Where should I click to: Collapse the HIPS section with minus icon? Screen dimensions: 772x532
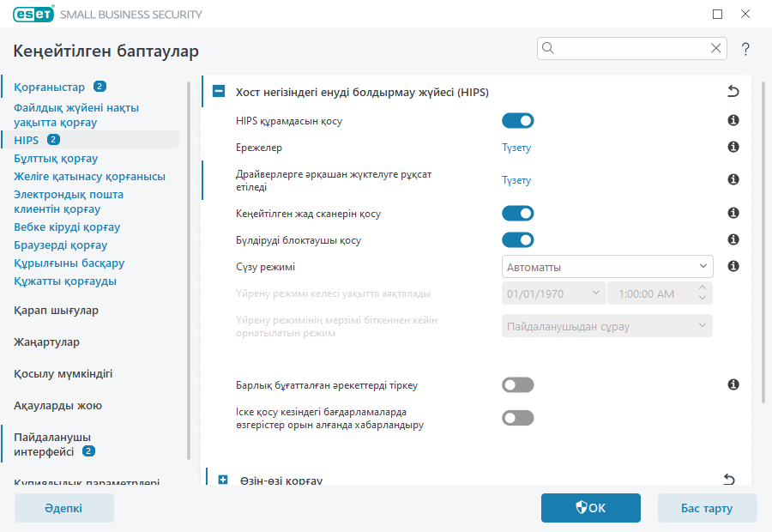pos(220,92)
